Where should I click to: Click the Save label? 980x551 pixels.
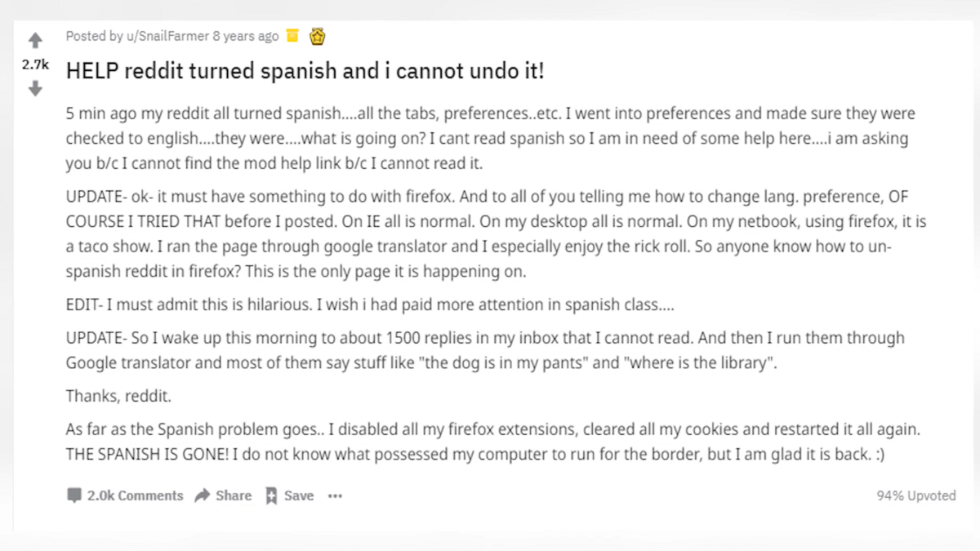click(299, 495)
